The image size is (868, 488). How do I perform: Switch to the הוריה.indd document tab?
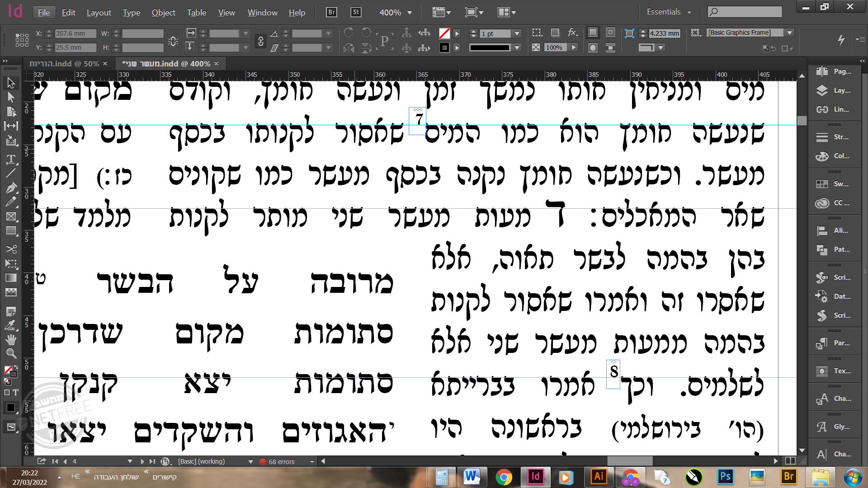click(x=64, y=64)
